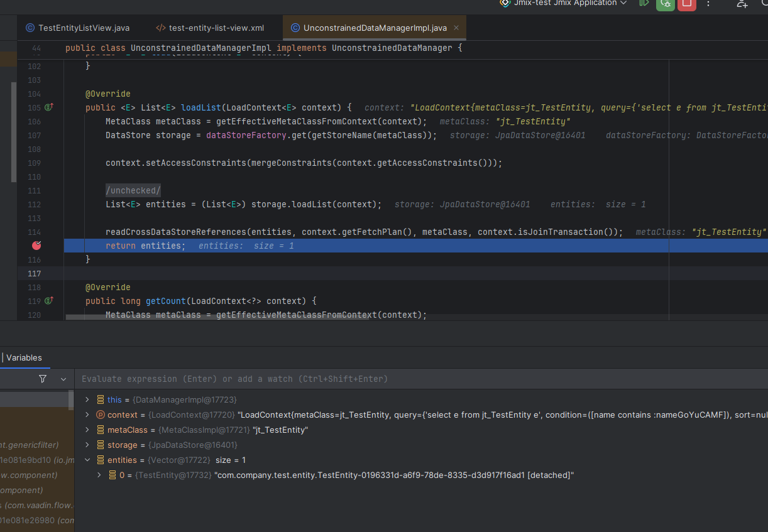The height and width of the screenshot is (532, 768).
Task: Select stack frame '01e081e26980 (com'
Action: pyautogui.click(x=37, y=520)
